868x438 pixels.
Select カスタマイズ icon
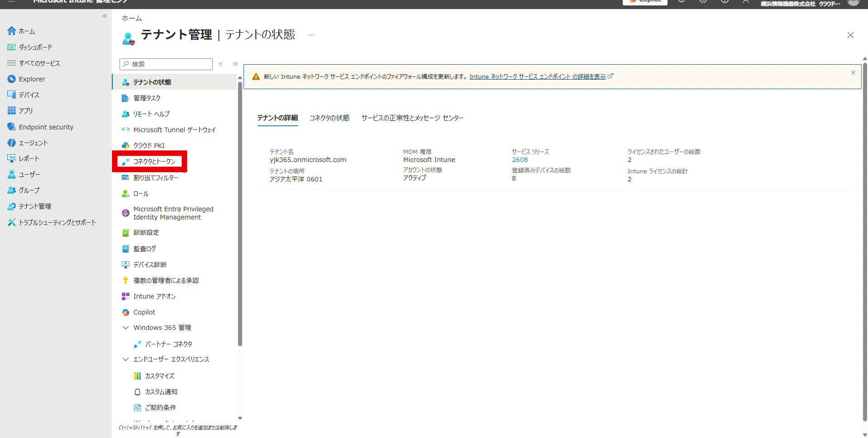pyautogui.click(x=138, y=376)
